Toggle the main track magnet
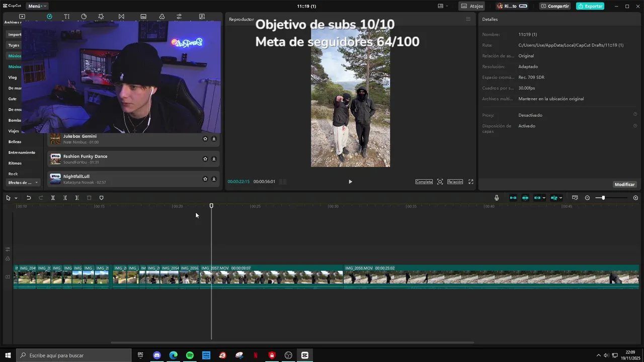 pos(513,198)
